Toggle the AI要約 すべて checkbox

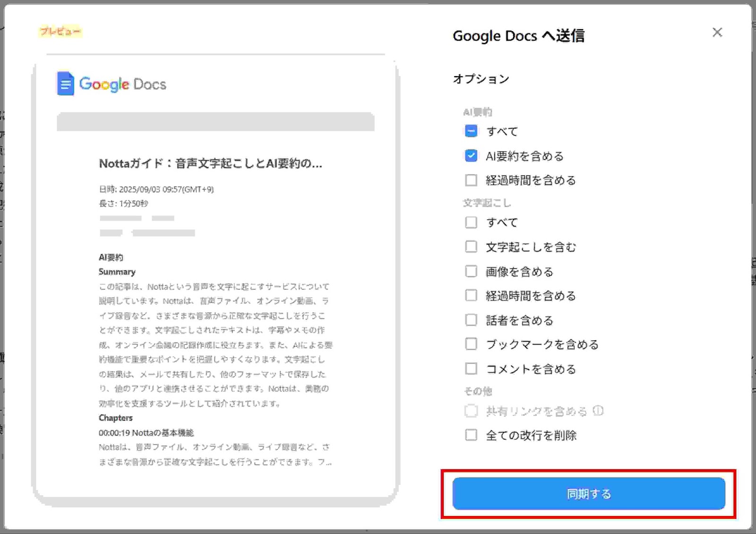pos(471,131)
